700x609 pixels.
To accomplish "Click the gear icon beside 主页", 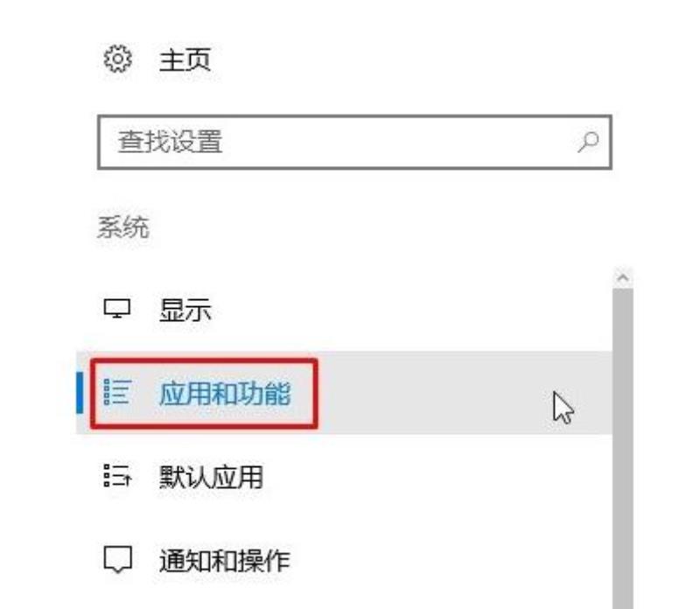I will click(118, 59).
